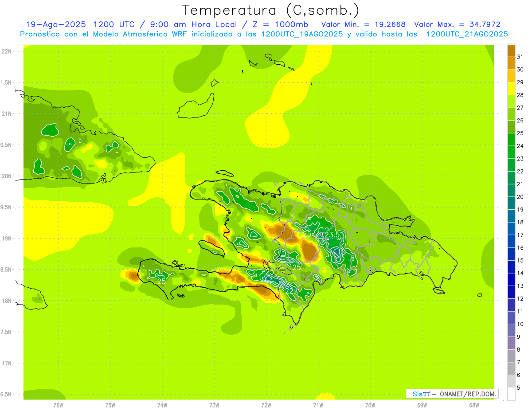The width and height of the screenshot is (532, 411).
Task: Click the "19N" latitude axis label
Action: (x=8, y=239)
